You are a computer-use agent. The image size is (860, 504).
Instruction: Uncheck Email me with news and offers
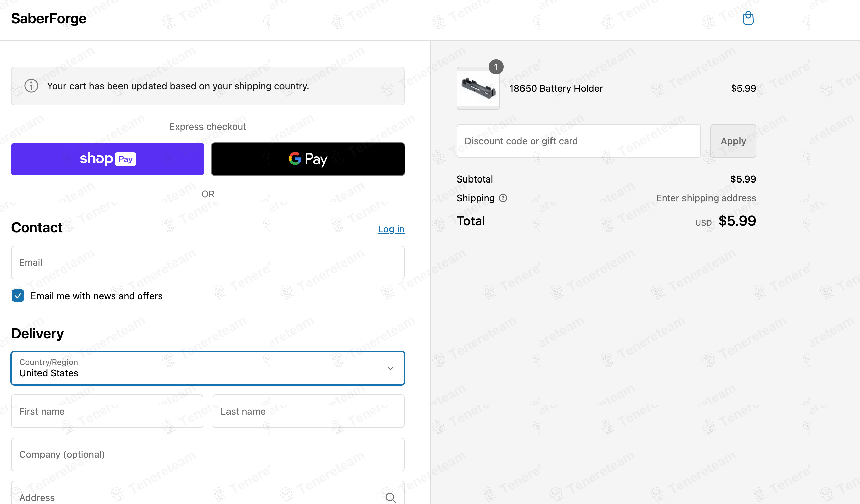tap(18, 296)
